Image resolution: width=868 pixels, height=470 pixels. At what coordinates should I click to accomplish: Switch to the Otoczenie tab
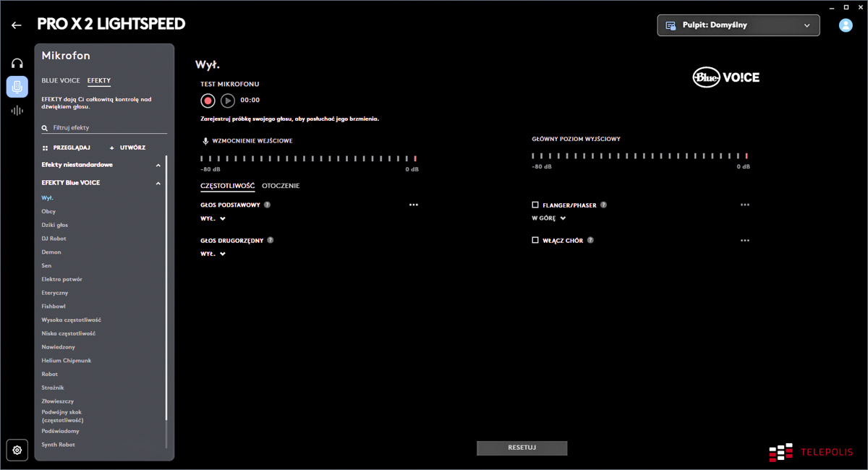tap(281, 186)
